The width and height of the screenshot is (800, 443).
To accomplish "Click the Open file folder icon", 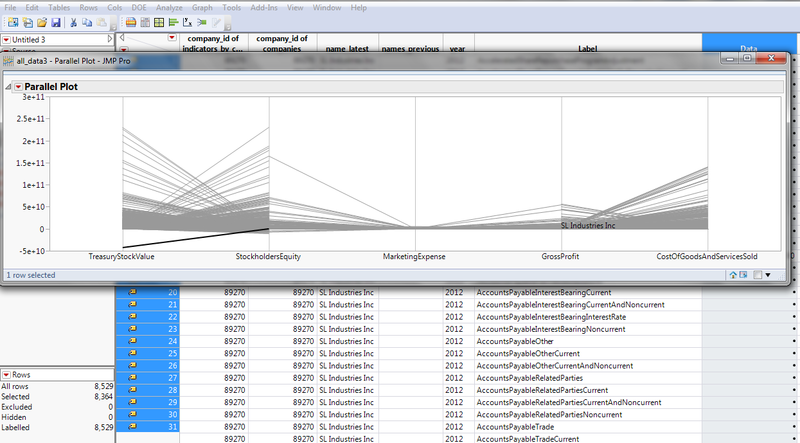I will pos(42,22).
